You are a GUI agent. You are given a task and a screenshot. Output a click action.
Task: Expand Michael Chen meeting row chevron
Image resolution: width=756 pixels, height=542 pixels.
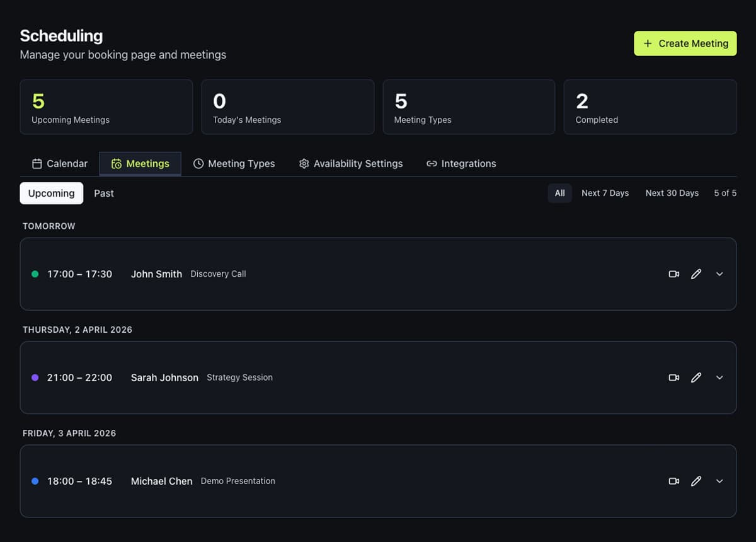pyautogui.click(x=719, y=481)
